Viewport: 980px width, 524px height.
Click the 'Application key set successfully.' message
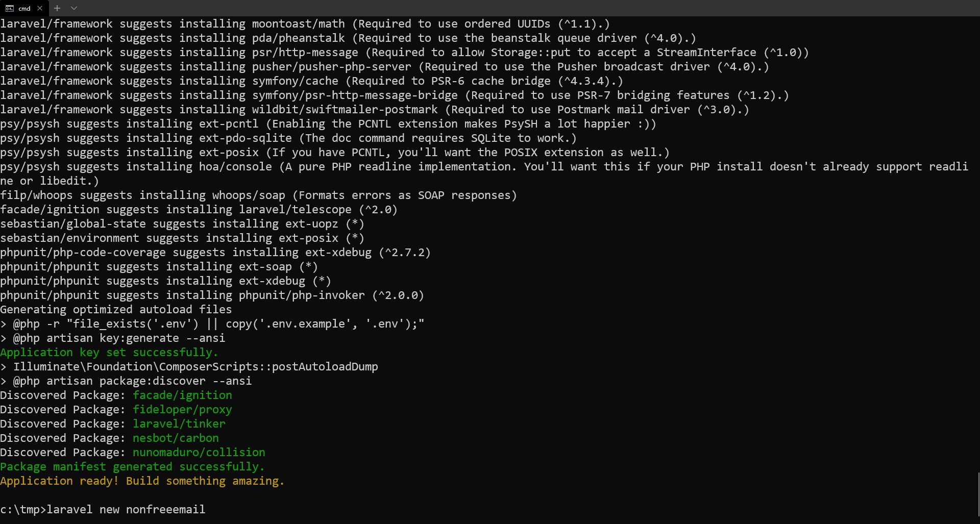click(x=109, y=352)
